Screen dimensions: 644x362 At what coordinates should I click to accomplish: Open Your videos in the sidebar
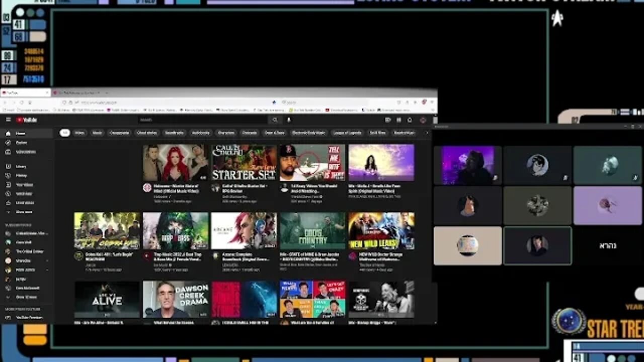click(26, 185)
